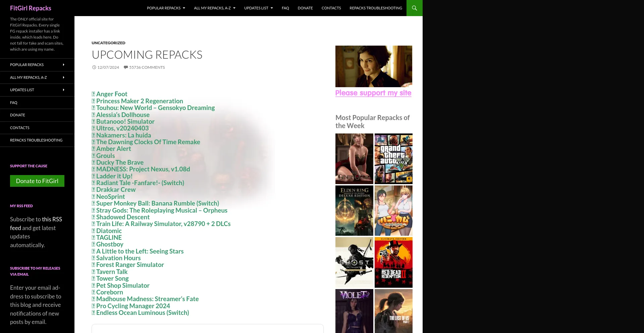The width and height of the screenshot is (644, 333).
Task: Click the FitGirl Repacks site title
Action: coord(31,8)
